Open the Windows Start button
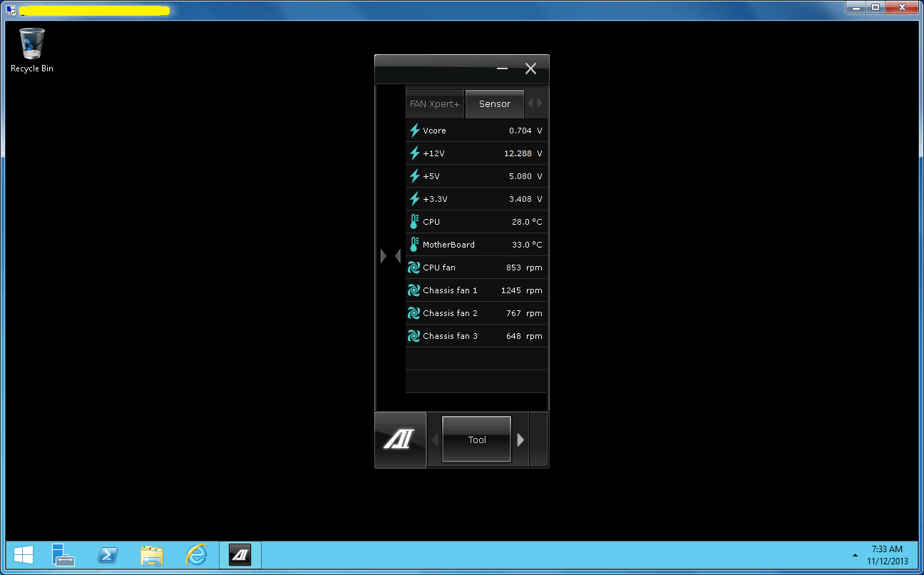Image resolution: width=924 pixels, height=575 pixels. 24,555
